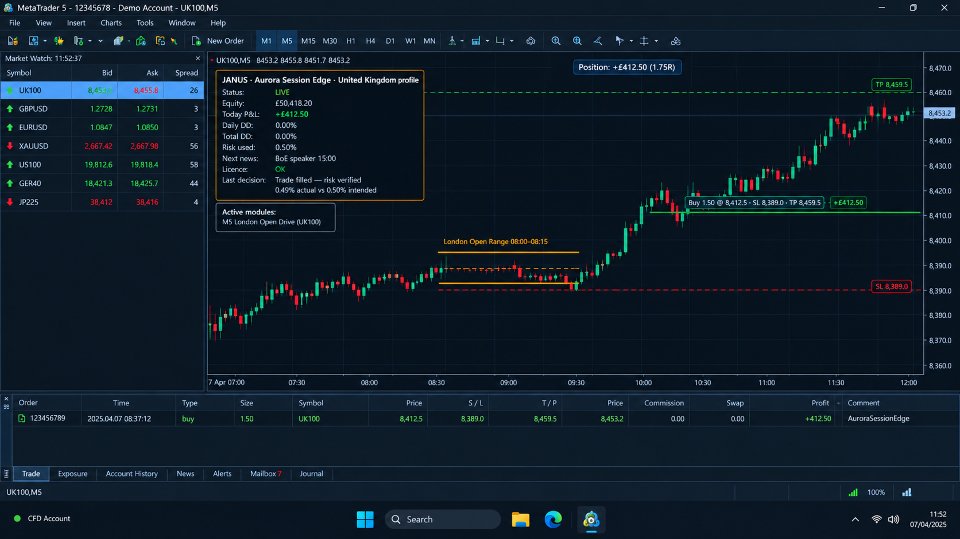Screen dimensions: 960x539
Task: Click the SL 8,389.0 label on chart
Action: [x=891, y=286]
